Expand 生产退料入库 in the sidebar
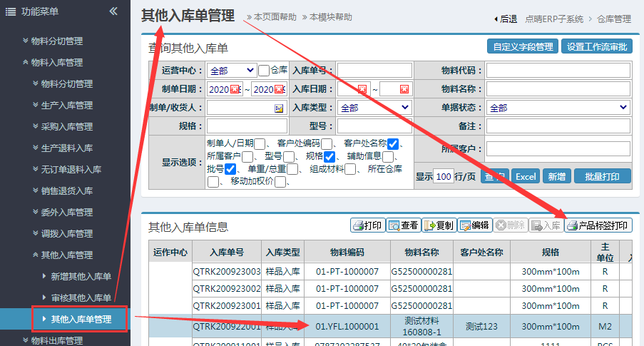The height and width of the screenshot is (346, 644). (x=63, y=148)
